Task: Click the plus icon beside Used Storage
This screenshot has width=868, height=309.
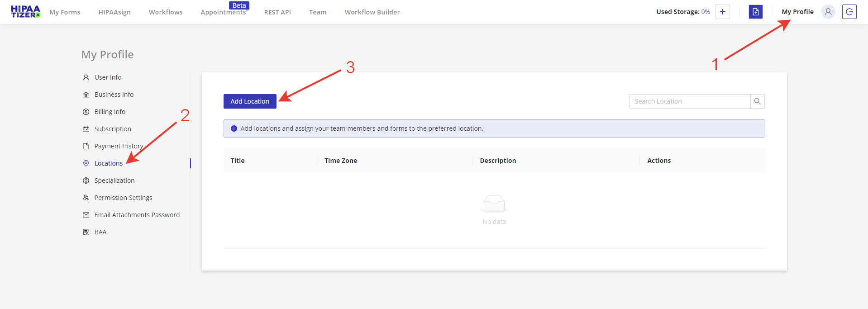Action: 722,12
